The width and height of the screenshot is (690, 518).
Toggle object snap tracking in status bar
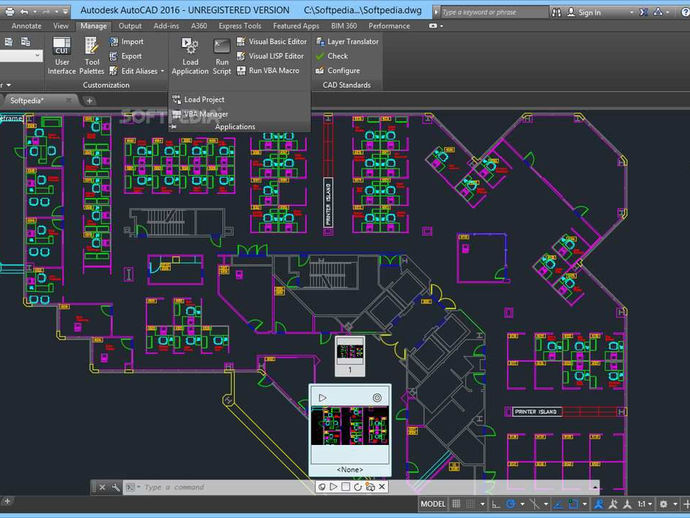[x=558, y=504]
